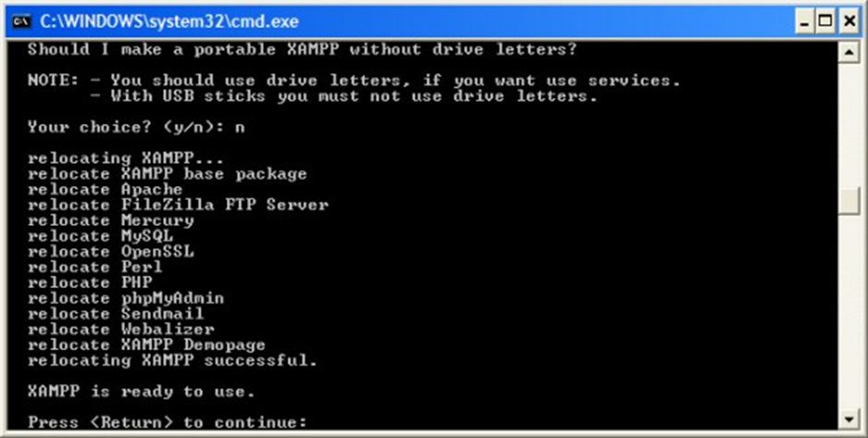868x438 pixels.
Task: Click the scrollbar track below the thumb
Action: click(849, 312)
